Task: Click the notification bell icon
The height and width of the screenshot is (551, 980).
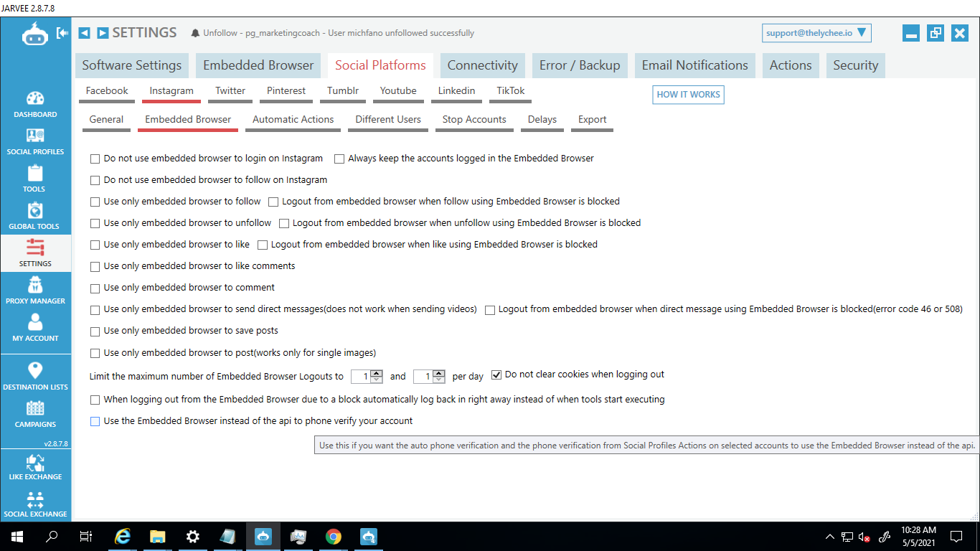Action: (195, 33)
